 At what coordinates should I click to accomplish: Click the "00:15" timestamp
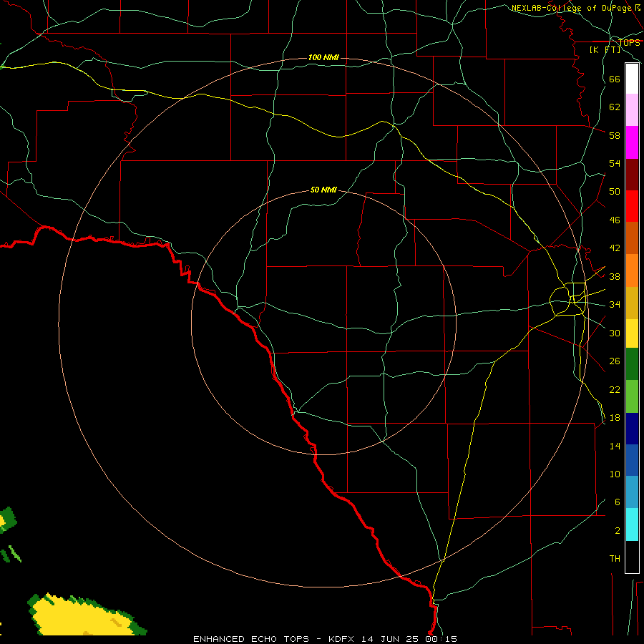441,639
